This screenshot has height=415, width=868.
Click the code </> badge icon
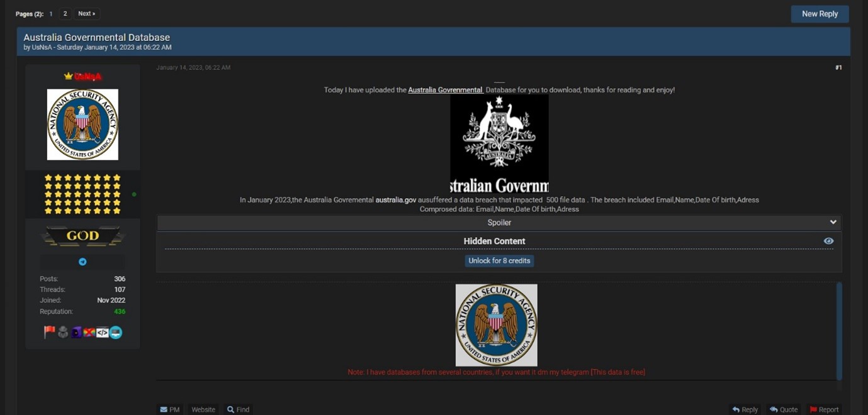coord(102,332)
